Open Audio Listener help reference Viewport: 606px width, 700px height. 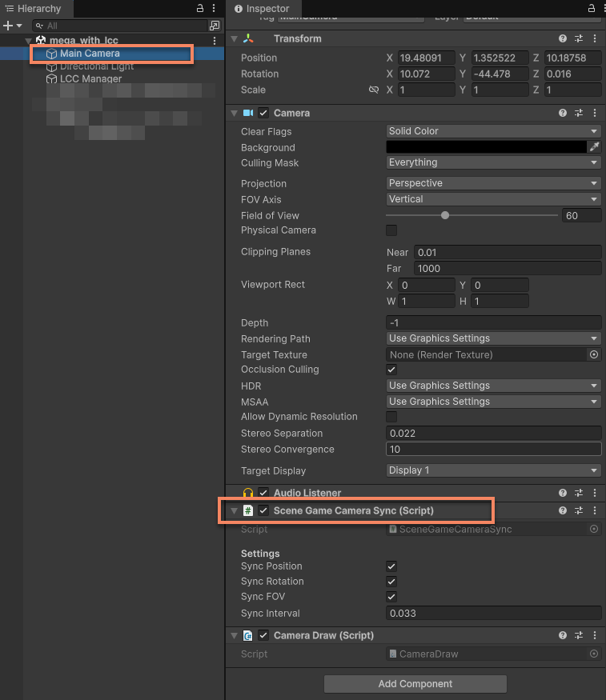coord(563,493)
